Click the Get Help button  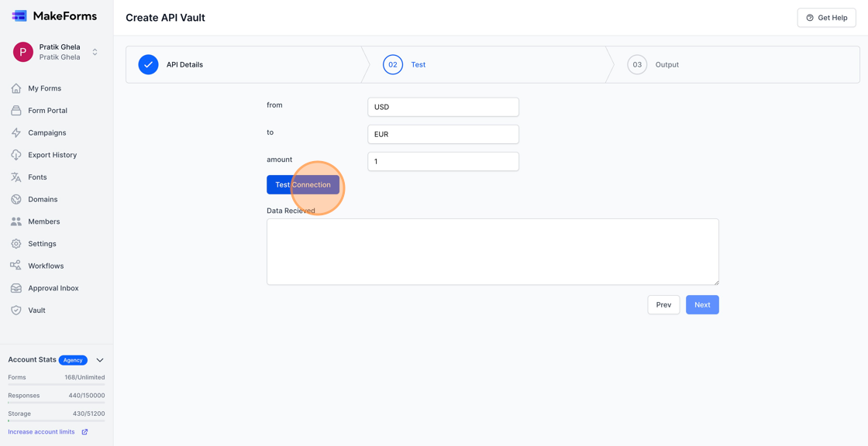point(826,17)
